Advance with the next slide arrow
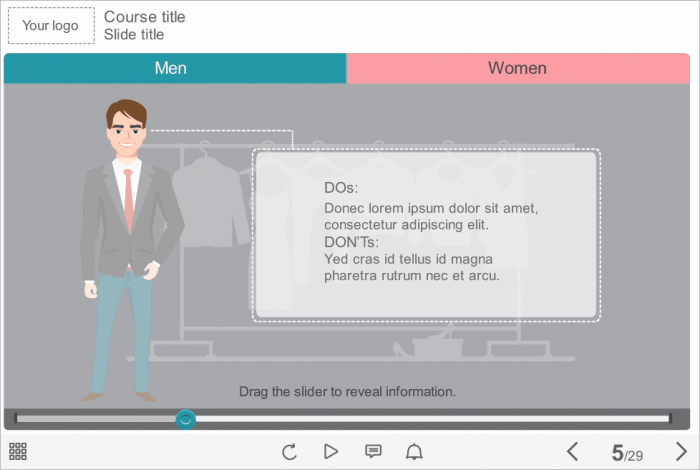 click(x=681, y=452)
